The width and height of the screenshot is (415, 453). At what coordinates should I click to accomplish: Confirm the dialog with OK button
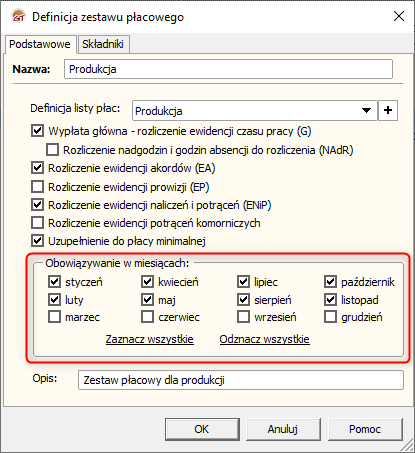pyautogui.click(x=202, y=429)
